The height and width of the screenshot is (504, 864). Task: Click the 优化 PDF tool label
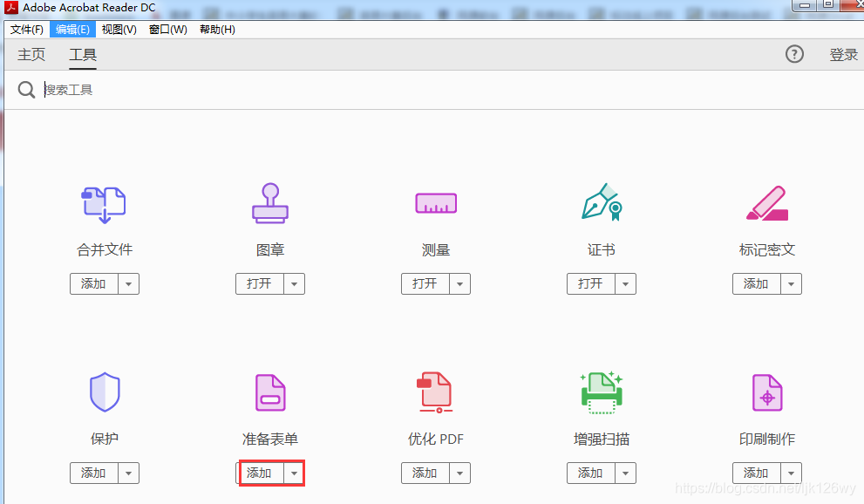[436, 439]
